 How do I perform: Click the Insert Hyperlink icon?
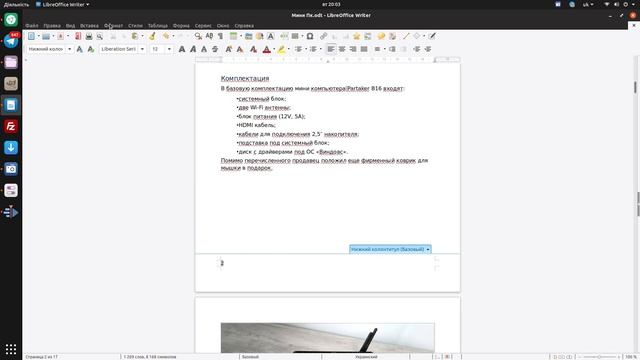(323, 36)
